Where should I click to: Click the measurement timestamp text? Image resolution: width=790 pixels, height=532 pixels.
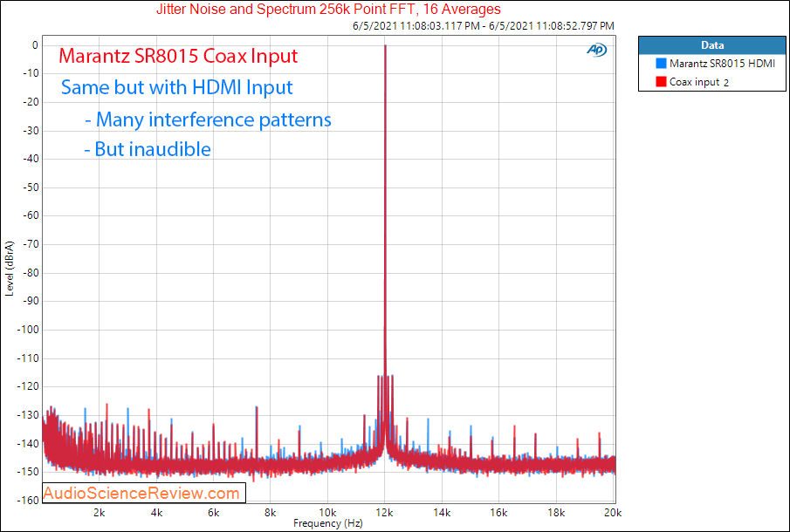pyautogui.click(x=484, y=25)
